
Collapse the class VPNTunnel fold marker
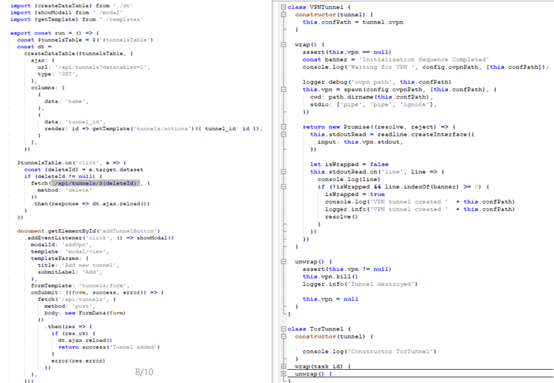pos(283,7)
